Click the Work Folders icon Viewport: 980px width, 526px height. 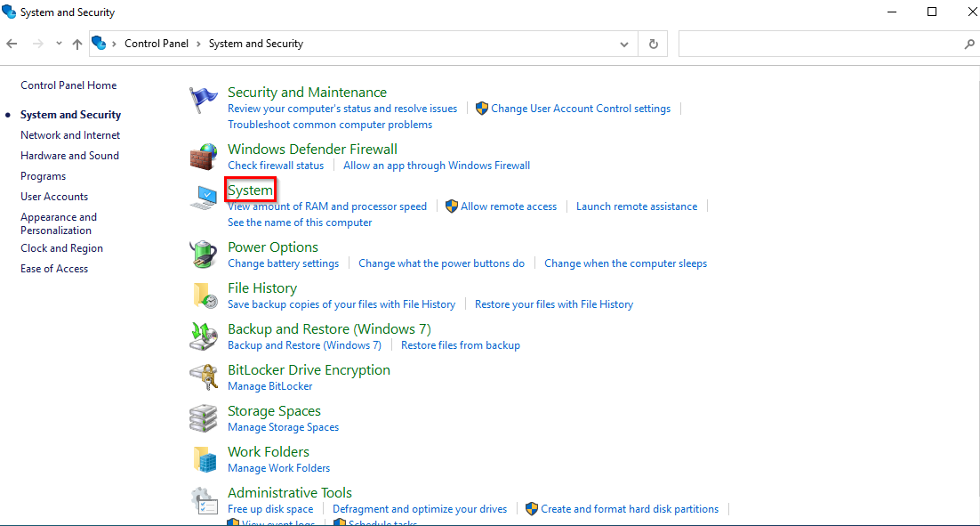click(205, 459)
